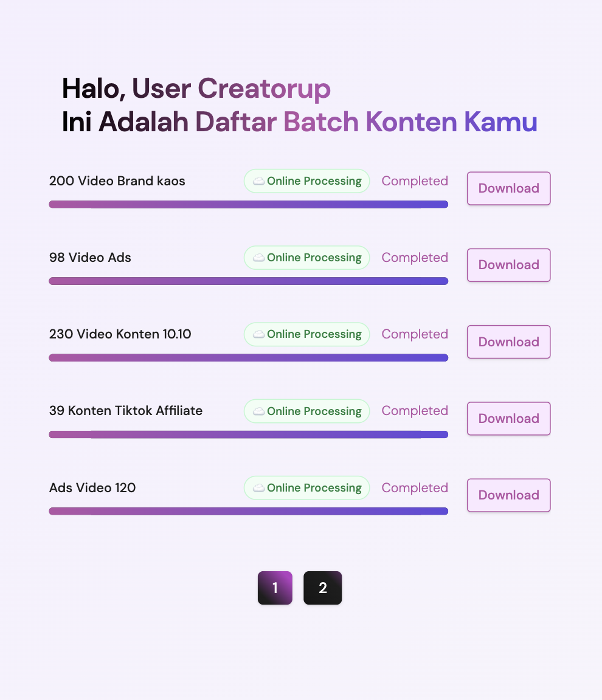This screenshot has height=700, width=602.
Task: Go to page 2 of the batch list
Action: (322, 588)
